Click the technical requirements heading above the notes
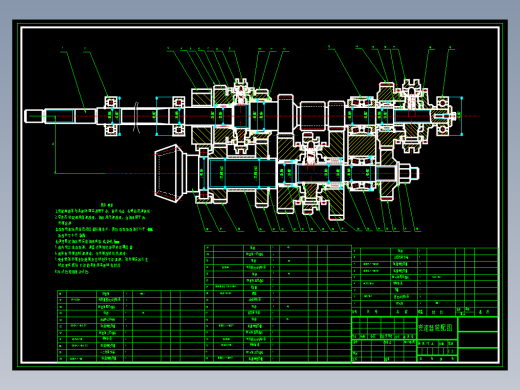The image size is (520, 390). (107, 205)
